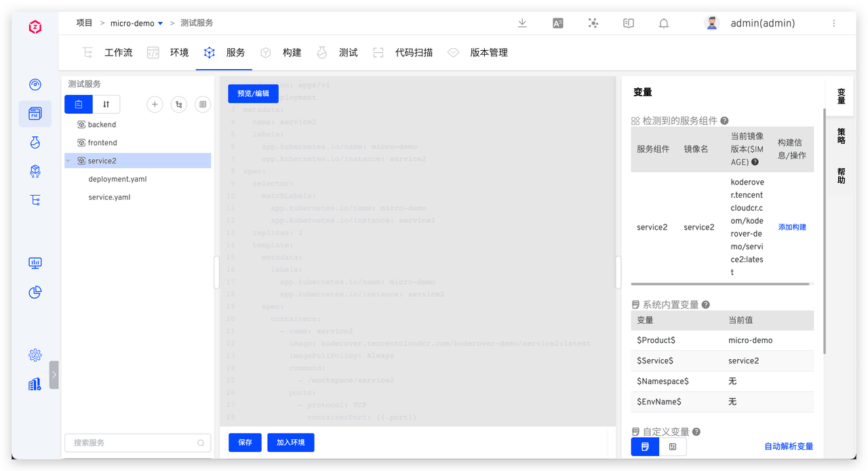Click the 保存 button
Screen dimensions: 868x471
(x=245, y=443)
